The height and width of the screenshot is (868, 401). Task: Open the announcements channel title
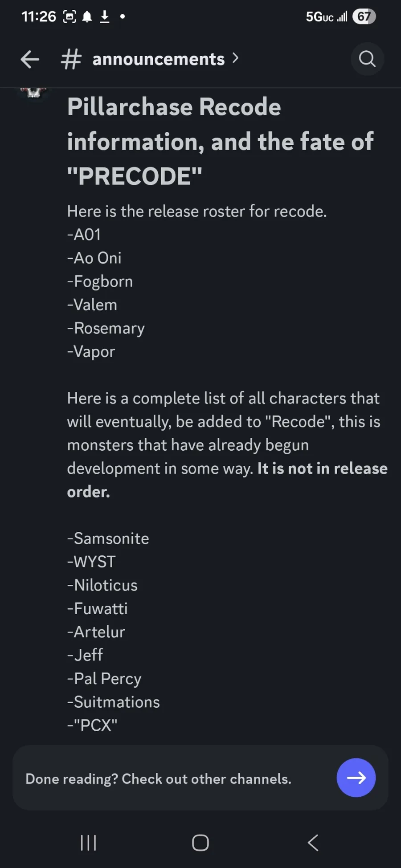coord(158,59)
